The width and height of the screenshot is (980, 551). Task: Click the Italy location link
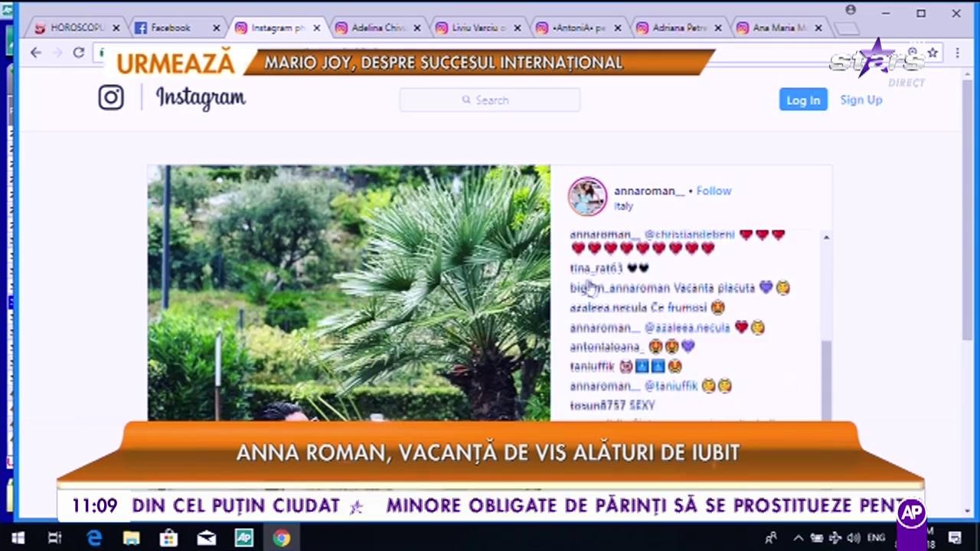[x=623, y=207]
